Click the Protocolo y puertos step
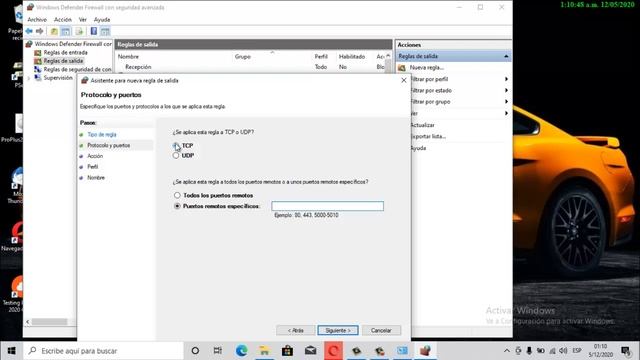Viewport: 640px width, 360px height. tap(109, 145)
